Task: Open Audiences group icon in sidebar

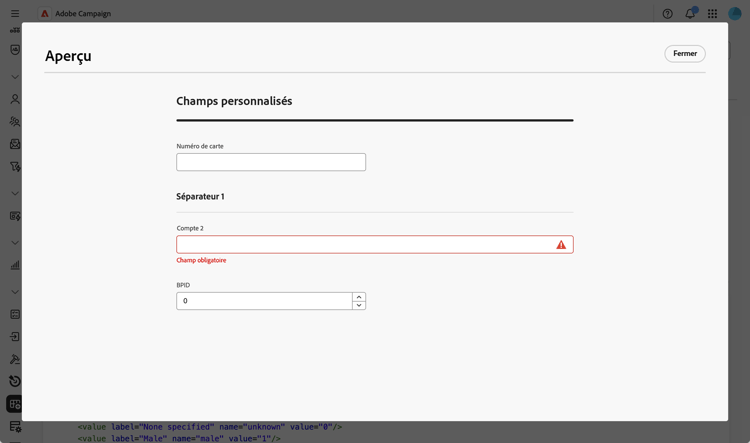Action: click(x=15, y=122)
